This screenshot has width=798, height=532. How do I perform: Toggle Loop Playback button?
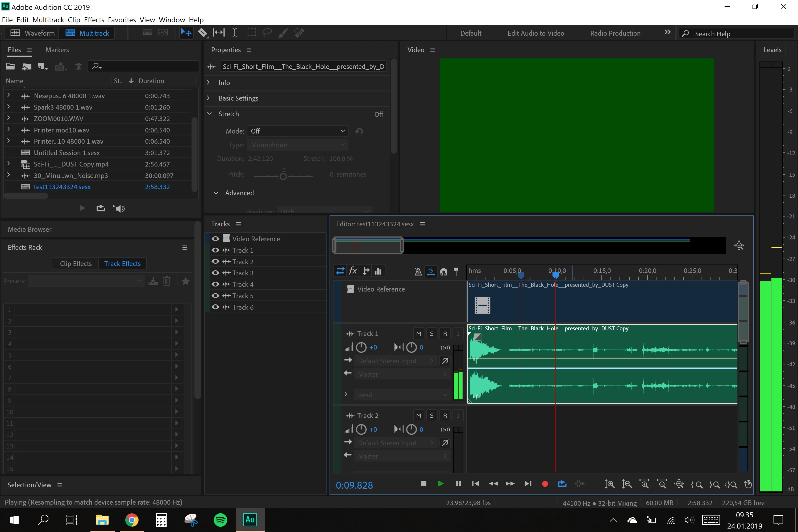pyautogui.click(x=562, y=484)
